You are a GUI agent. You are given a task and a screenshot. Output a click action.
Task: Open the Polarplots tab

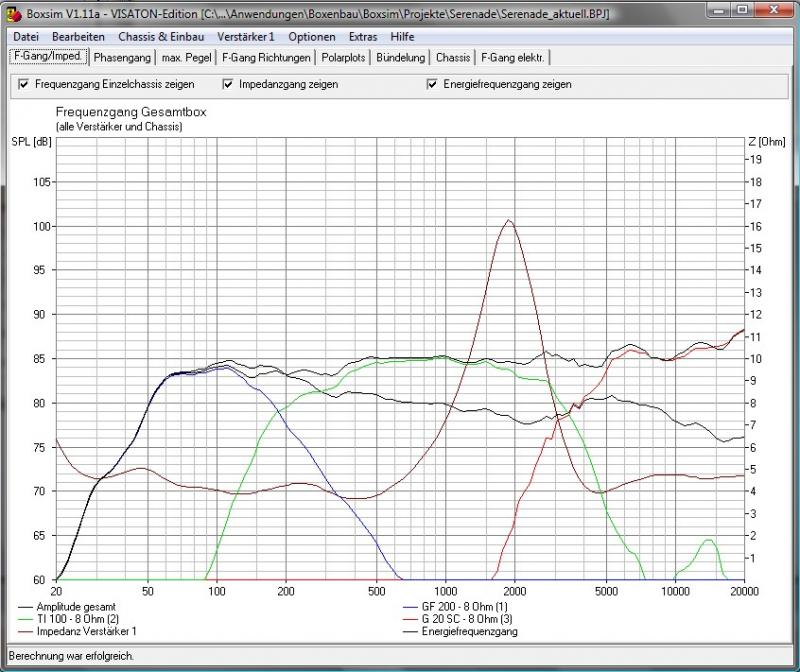[345, 58]
